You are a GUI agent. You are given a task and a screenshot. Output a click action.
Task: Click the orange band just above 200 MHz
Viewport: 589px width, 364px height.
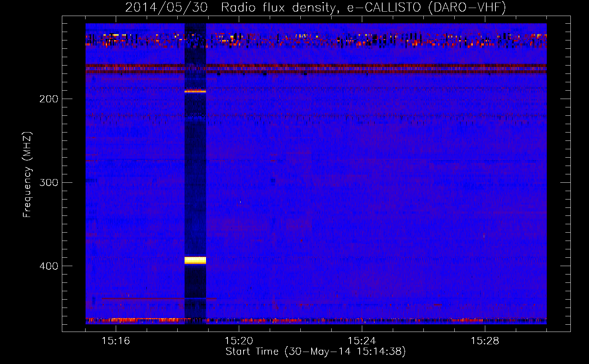195,91
